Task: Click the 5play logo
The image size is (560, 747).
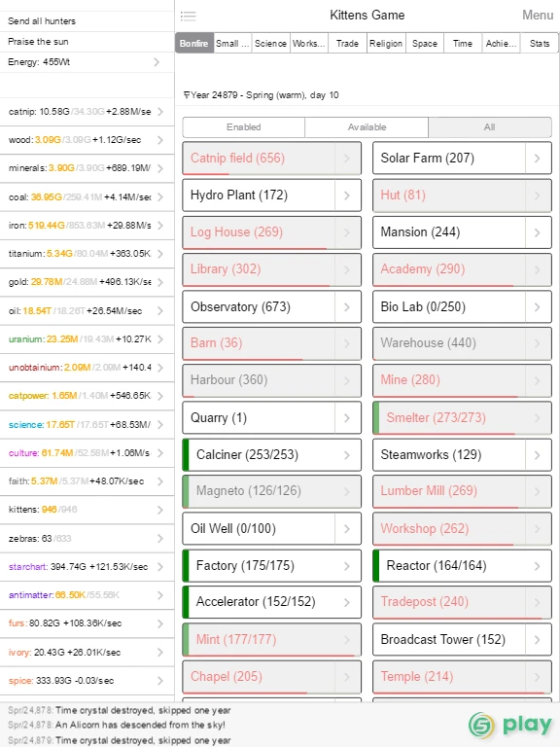Action: pyautogui.click(x=510, y=725)
